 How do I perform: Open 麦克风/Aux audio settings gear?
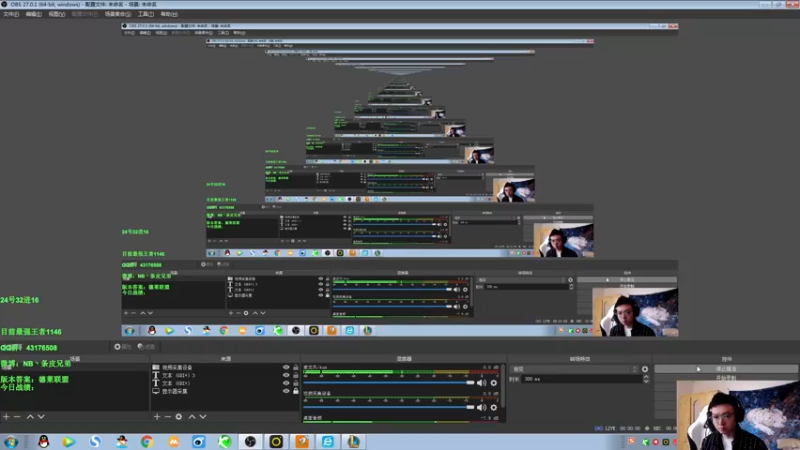click(493, 383)
